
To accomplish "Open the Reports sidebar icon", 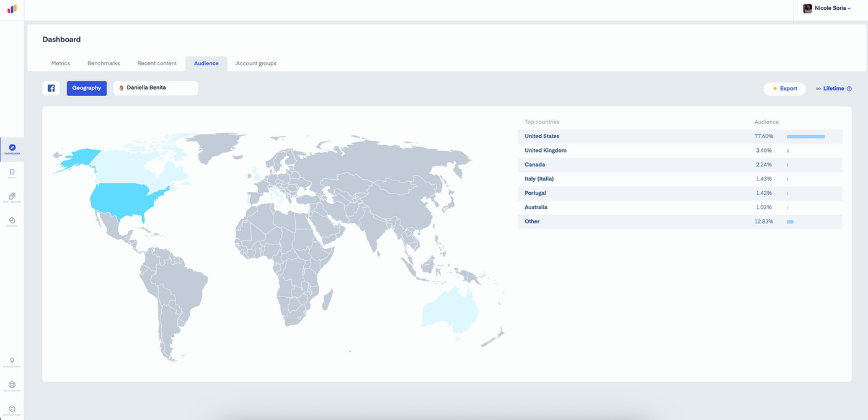I will pos(12,222).
